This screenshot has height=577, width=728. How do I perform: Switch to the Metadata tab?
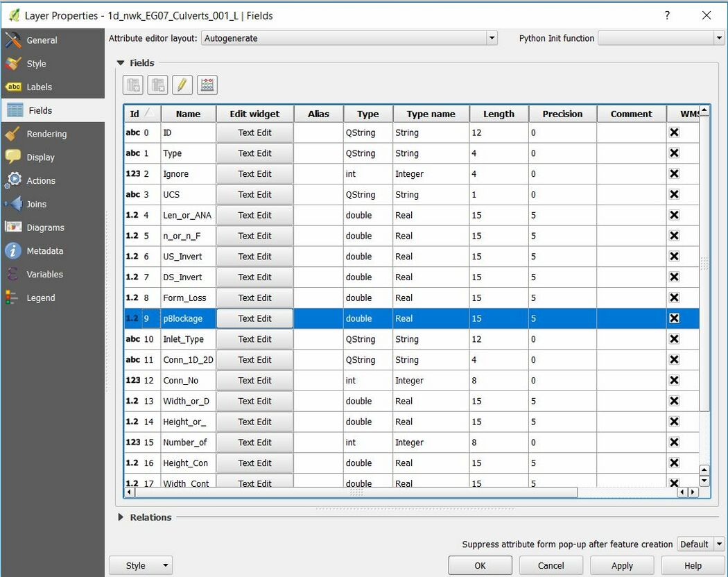point(44,251)
